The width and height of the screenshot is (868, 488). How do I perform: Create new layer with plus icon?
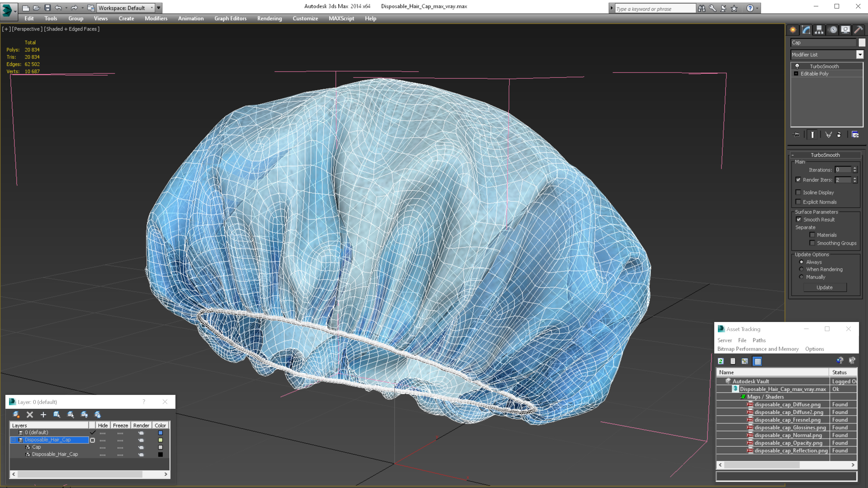pyautogui.click(x=43, y=414)
